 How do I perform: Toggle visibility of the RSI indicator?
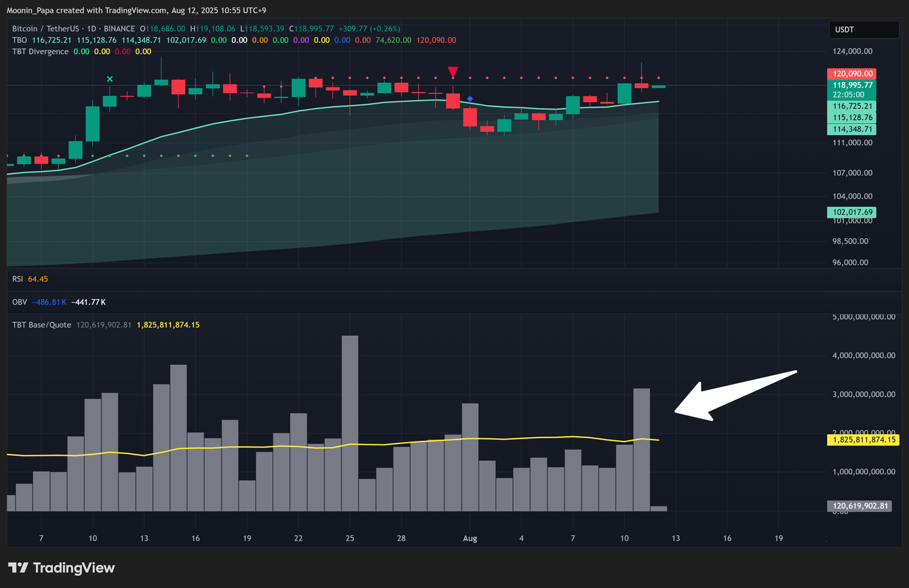[18, 279]
